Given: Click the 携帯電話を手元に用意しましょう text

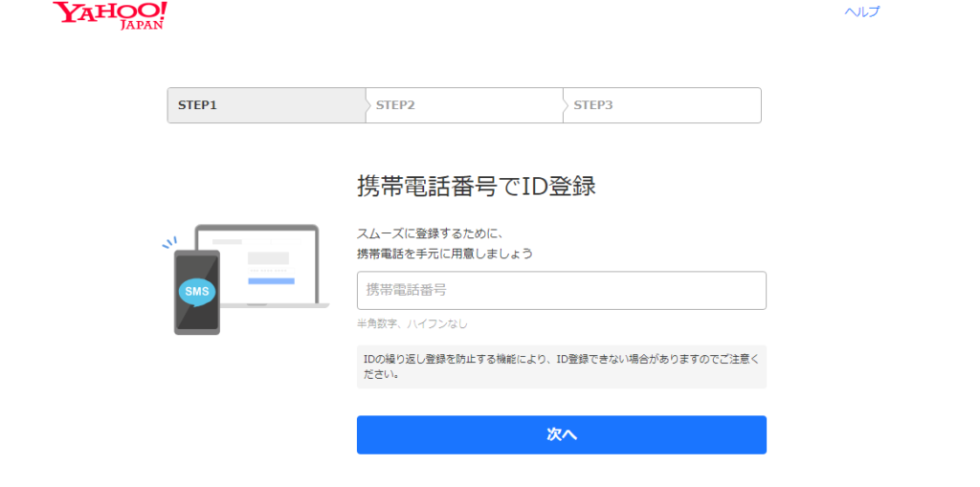Looking at the screenshot, I should tap(444, 254).
